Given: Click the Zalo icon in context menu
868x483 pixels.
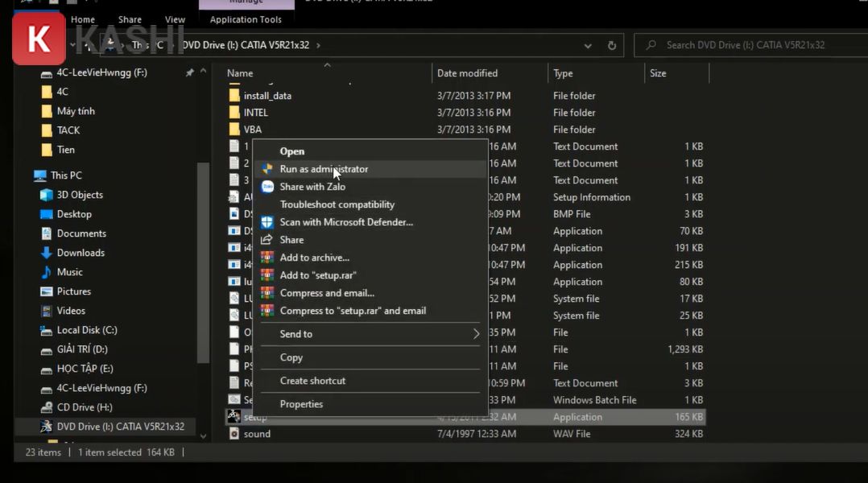Looking at the screenshot, I should tap(267, 187).
